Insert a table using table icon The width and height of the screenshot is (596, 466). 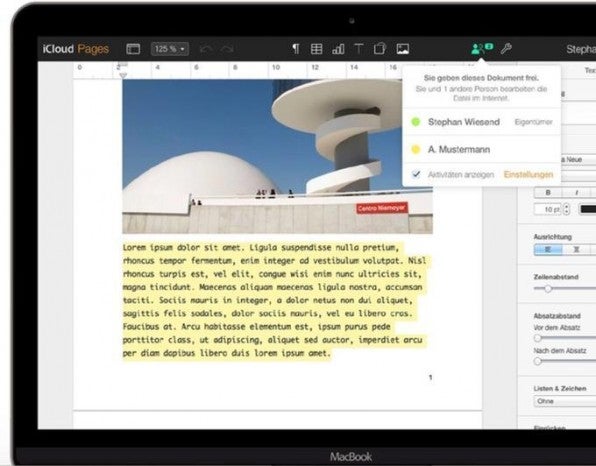click(x=316, y=49)
